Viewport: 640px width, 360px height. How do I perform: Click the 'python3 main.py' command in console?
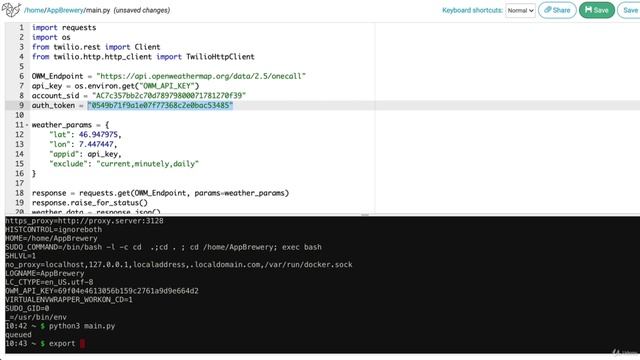82,326
